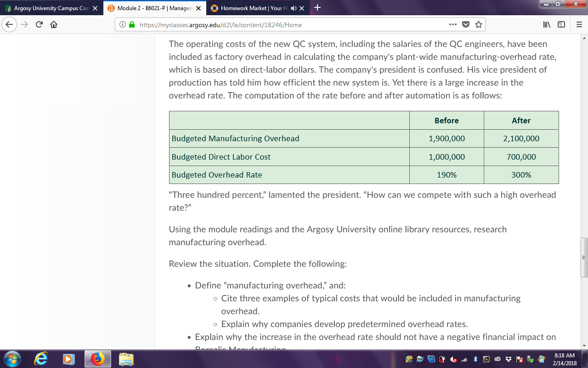This screenshot has width=588, height=368.
Task: Click the 1,900,000 table cell
Action: point(447,138)
